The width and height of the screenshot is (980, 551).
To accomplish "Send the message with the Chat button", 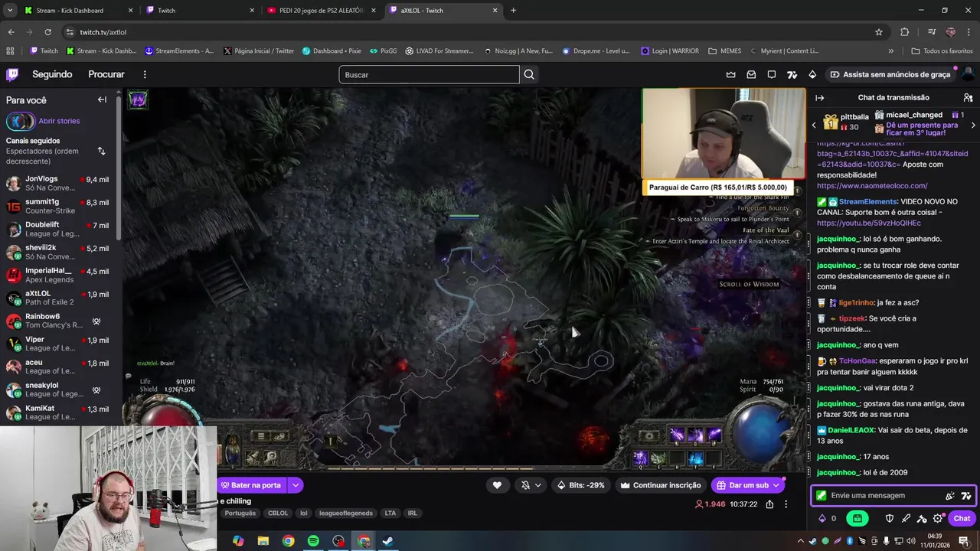I will tap(962, 518).
